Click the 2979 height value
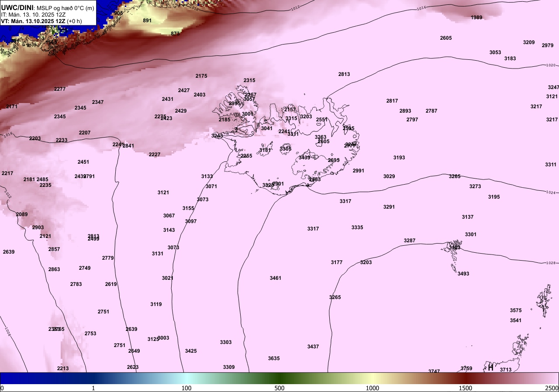 tap(548, 45)
